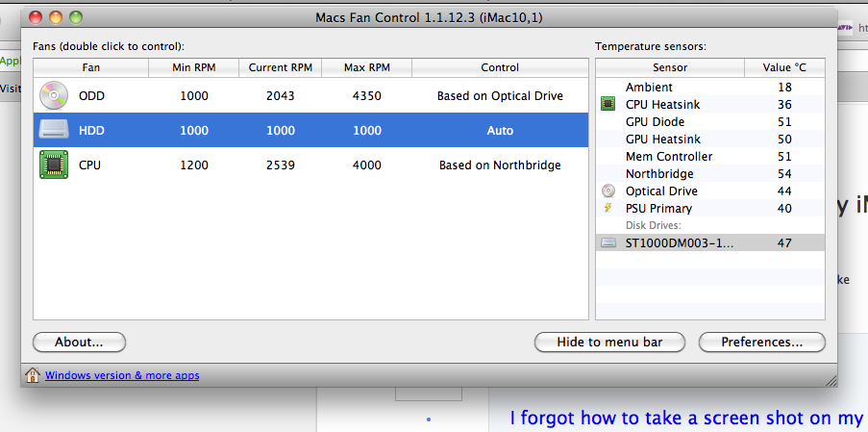Click the 'Auto' control cell of HDD
The image size is (868, 432).
(x=500, y=131)
